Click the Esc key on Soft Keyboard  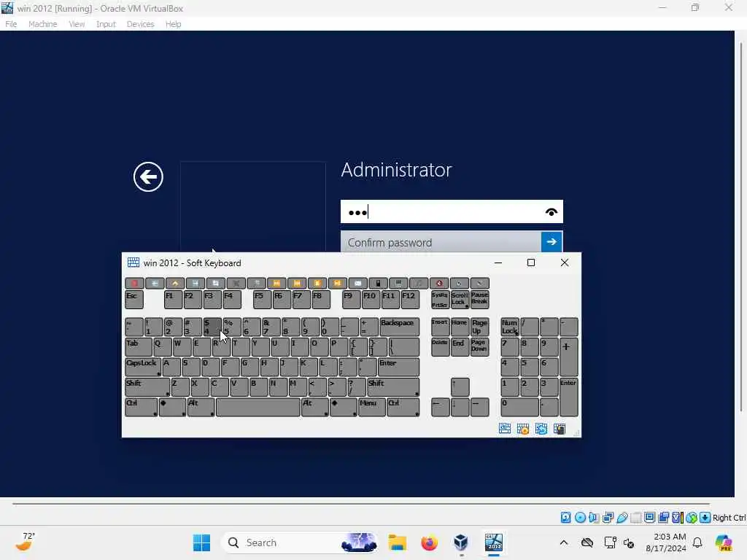click(x=134, y=300)
